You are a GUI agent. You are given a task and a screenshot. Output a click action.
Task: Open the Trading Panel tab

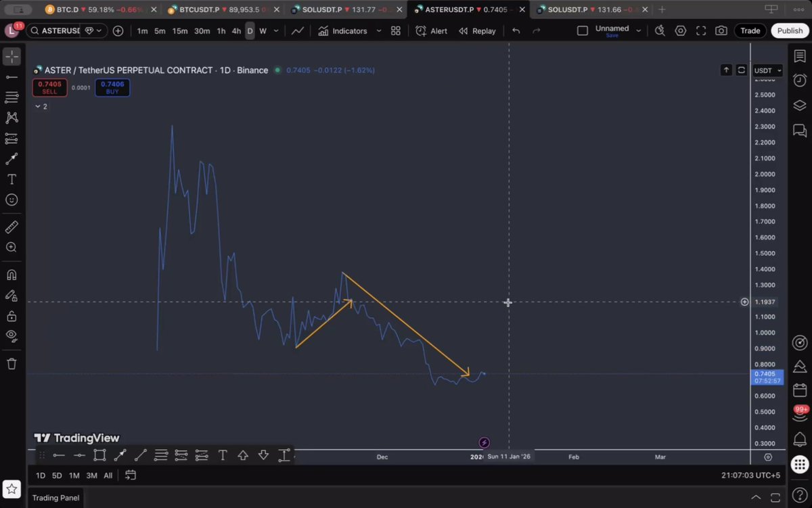click(x=55, y=498)
